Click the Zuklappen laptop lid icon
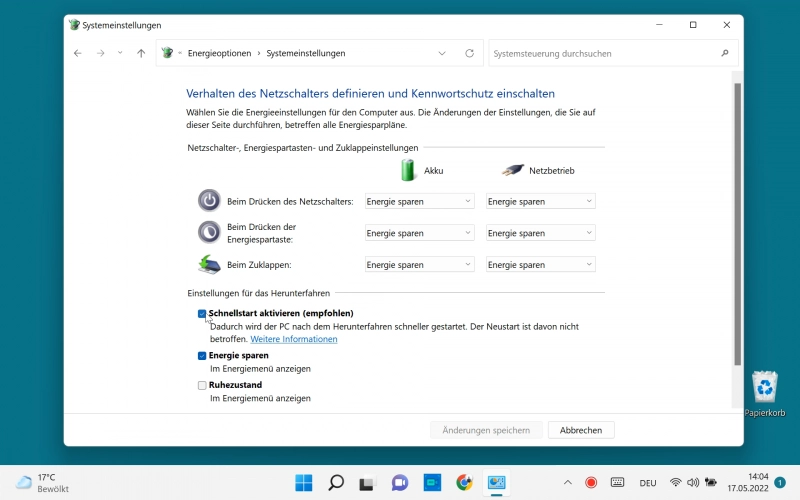Image resolution: width=800 pixels, height=500 pixels. 209,264
